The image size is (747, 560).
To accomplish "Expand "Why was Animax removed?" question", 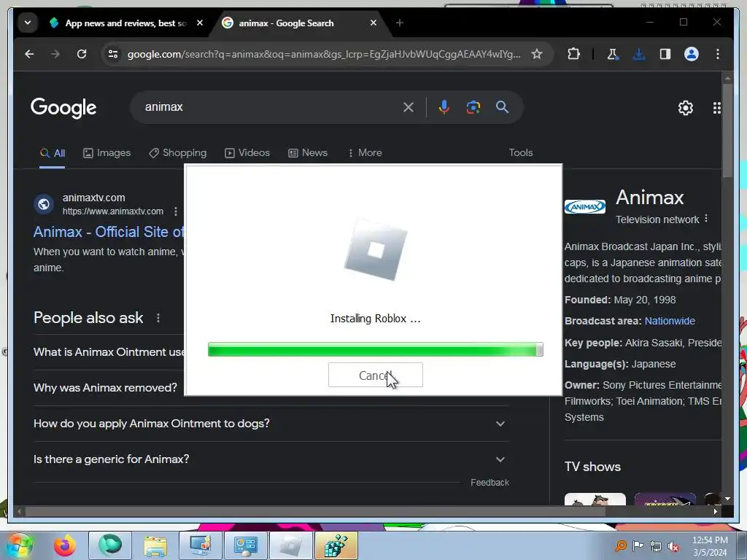I will (105, 388).
